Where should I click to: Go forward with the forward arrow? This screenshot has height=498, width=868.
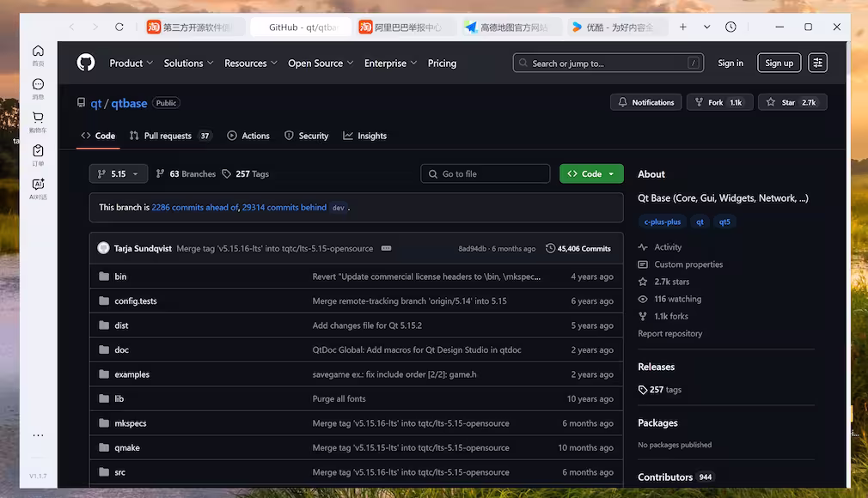[95, 27]
